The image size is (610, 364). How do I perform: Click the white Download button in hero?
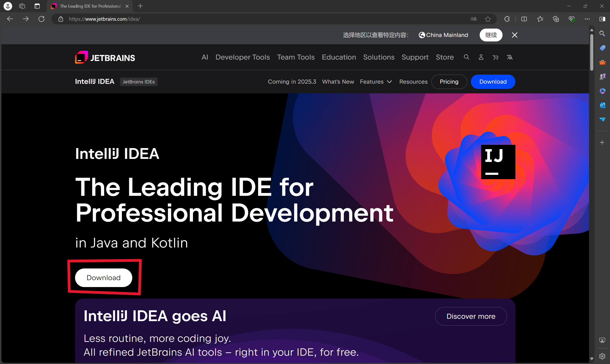pos(103,278)
